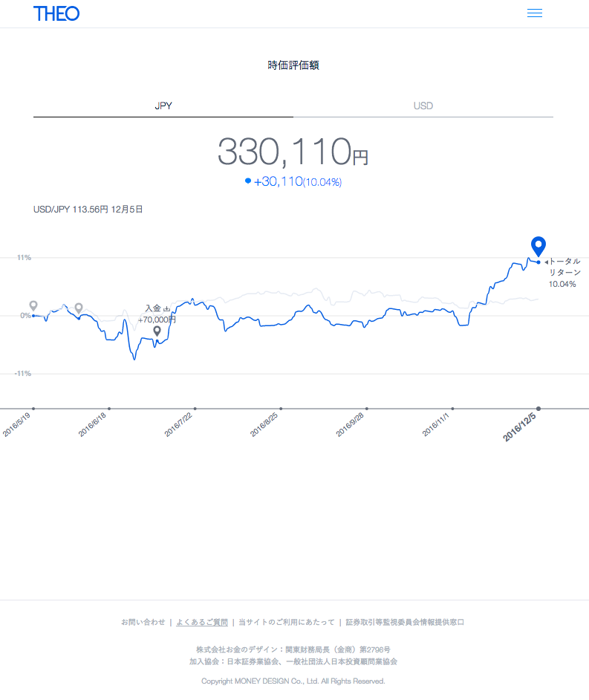This screenshot has width=589, height=700.
Task: Open the お問い合わせ contact link
Action: coord(143,622)
